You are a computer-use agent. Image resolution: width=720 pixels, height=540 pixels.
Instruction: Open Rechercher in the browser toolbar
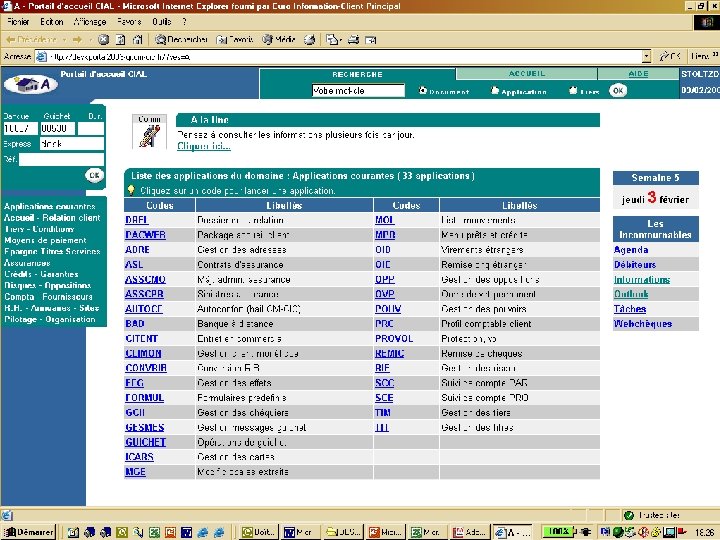click(180, 40)
